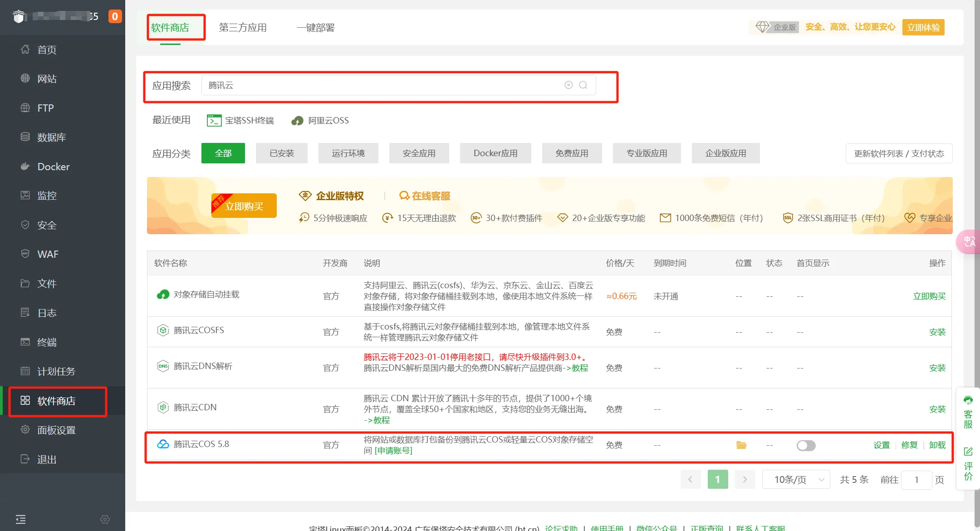The image size is (980, 531).
Task: Click the 对象存储自动挂载 plugin icon
Action: pyautogui.click(x=163, y=295)
